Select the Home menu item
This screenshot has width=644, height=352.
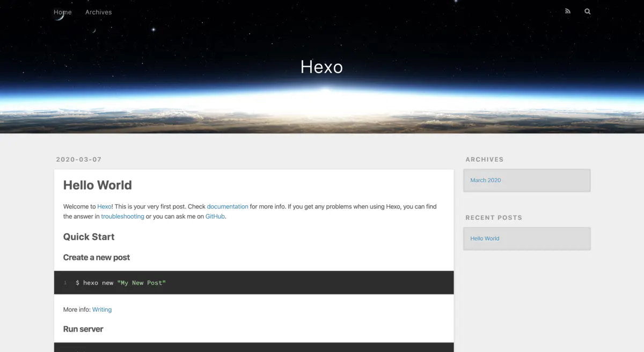62,12
